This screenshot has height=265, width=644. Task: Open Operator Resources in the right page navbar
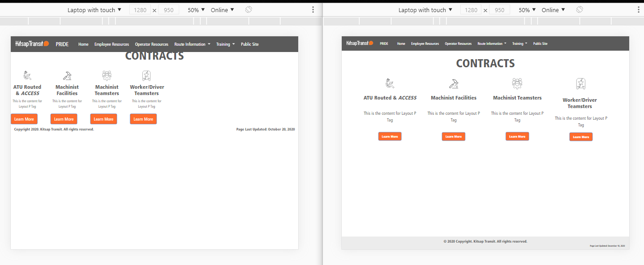[458, 44]
